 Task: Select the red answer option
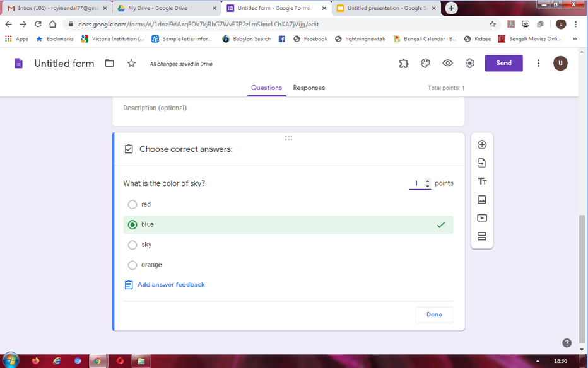pyautogui.click(x=132, y=204)
